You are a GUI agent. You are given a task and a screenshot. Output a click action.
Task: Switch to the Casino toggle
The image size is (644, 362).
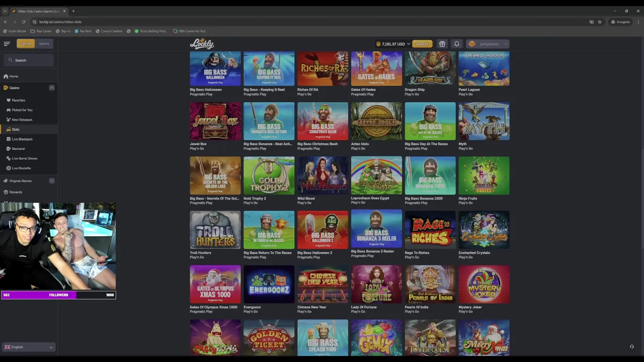tap(26, 44)
